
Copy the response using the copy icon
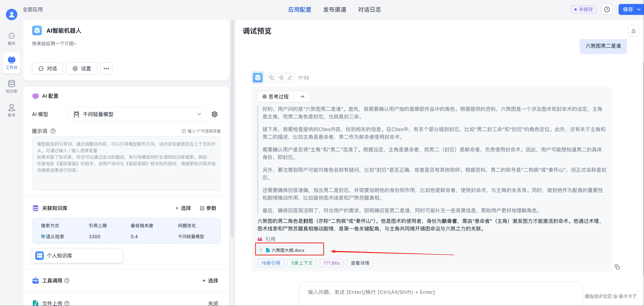[272, 78]
